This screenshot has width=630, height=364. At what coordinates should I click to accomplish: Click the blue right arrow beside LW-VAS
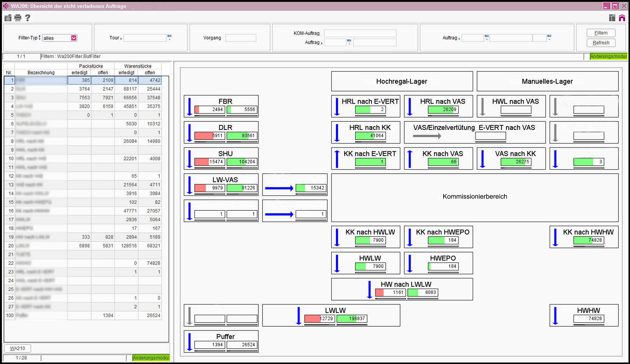click(279, 188)
